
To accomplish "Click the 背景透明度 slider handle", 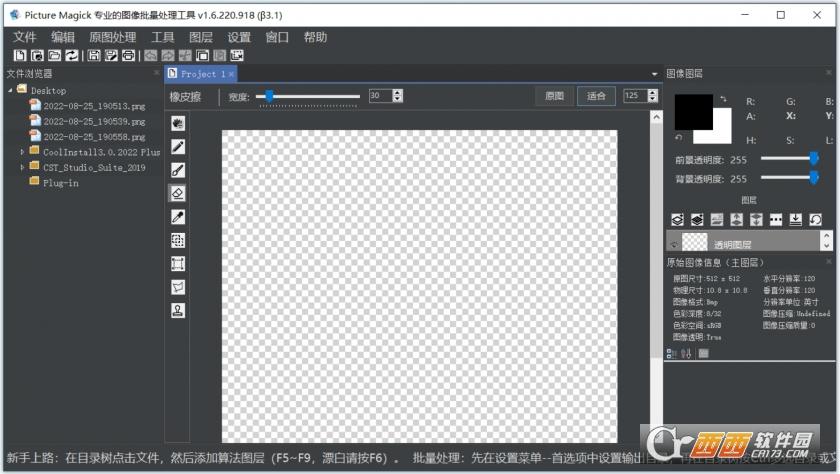I will pyautogui.click(x=814, y=177).
